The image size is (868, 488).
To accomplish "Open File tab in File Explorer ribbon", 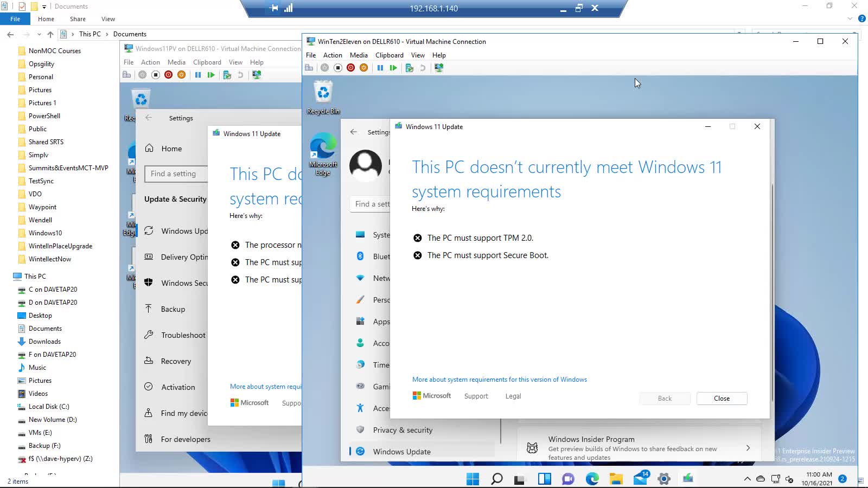I will point(15,19).
